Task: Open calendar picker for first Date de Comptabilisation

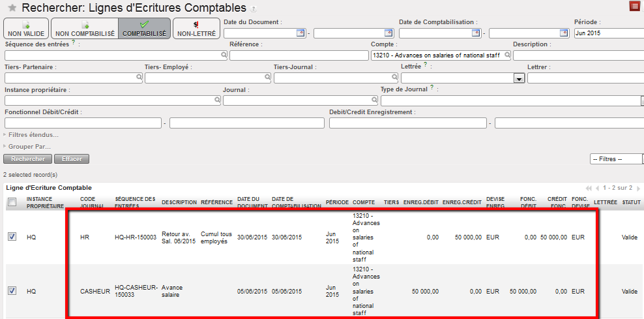Action: [476, 33]
